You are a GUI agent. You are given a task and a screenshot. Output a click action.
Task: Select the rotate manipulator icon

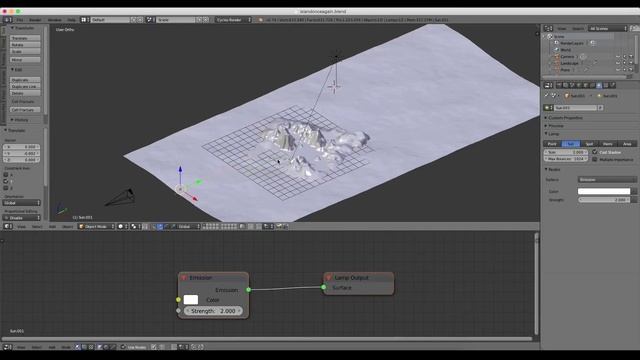coord(167,226)
